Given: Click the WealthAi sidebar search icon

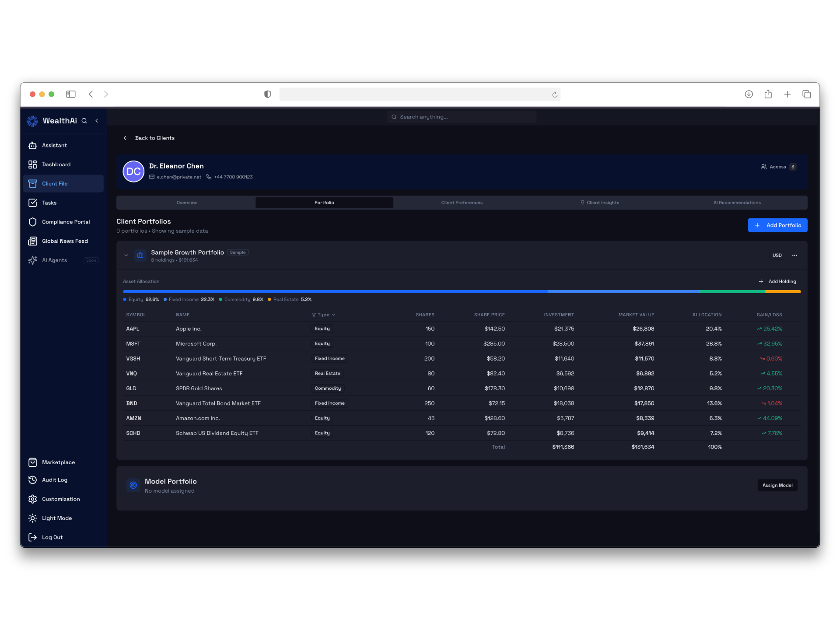Looking at the screenshot, I should tap(84, 121).
